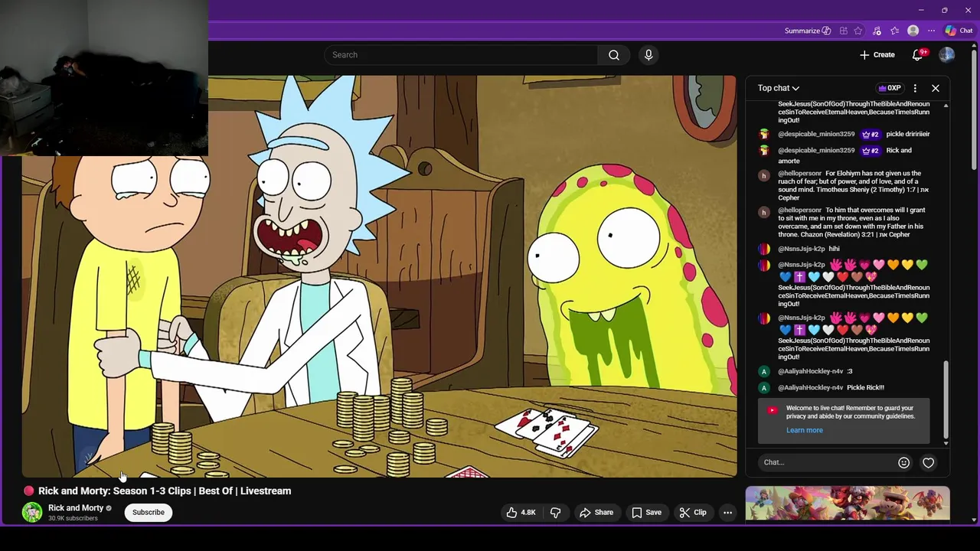Open YouTube notifications bell
Screen dimensions: 980x551
(918, 55)
